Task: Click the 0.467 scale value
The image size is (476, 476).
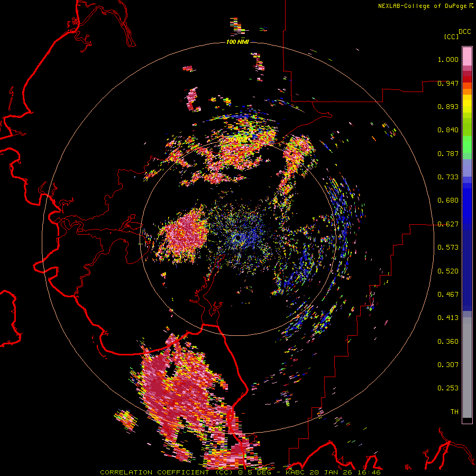Action: pyautogui.click(x=448, y=295)
